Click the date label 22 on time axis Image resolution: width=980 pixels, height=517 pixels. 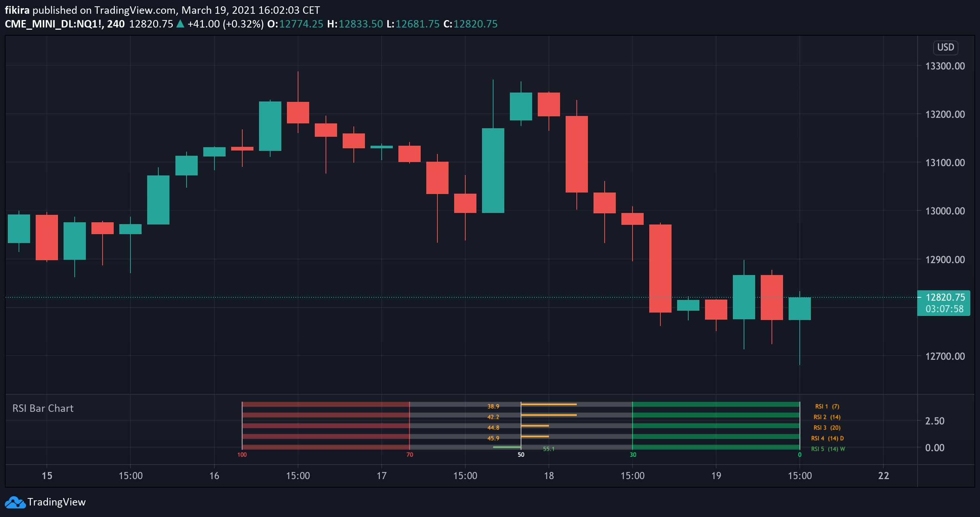(x=883, y=476)
